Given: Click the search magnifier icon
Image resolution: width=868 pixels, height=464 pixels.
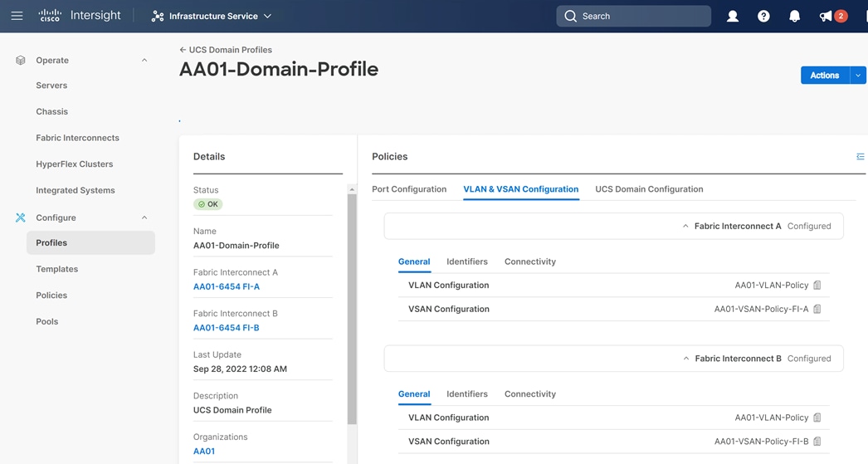Looking at the screenshot, I should pyautogui.click(x=570, y=16).
